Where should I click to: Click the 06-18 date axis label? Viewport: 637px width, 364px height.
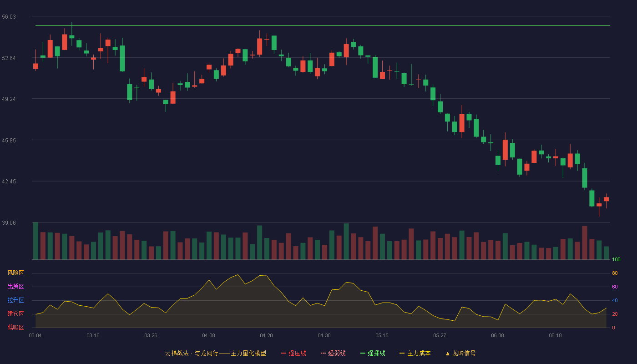click(555, 335)
